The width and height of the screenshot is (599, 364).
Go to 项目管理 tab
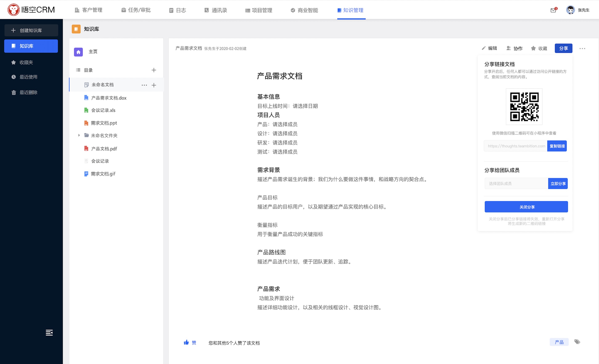pyautogui.click(x=259, y=10)
